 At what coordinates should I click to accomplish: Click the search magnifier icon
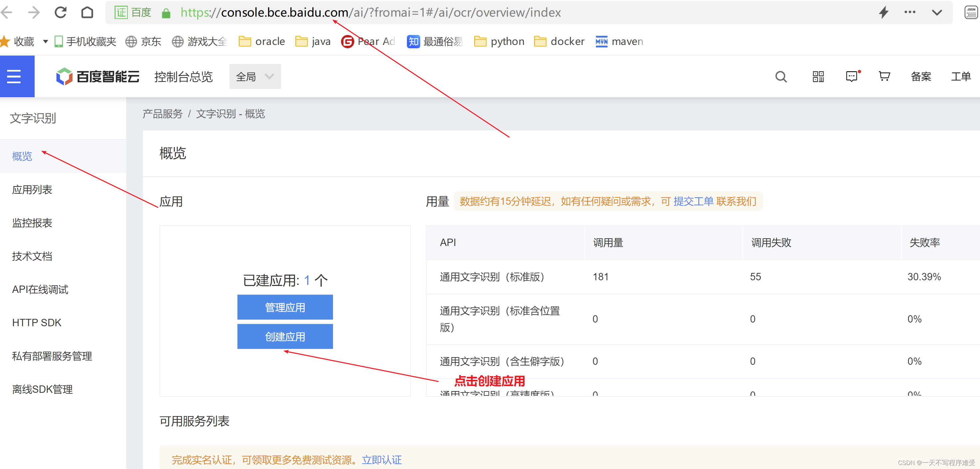click(781, 77)
